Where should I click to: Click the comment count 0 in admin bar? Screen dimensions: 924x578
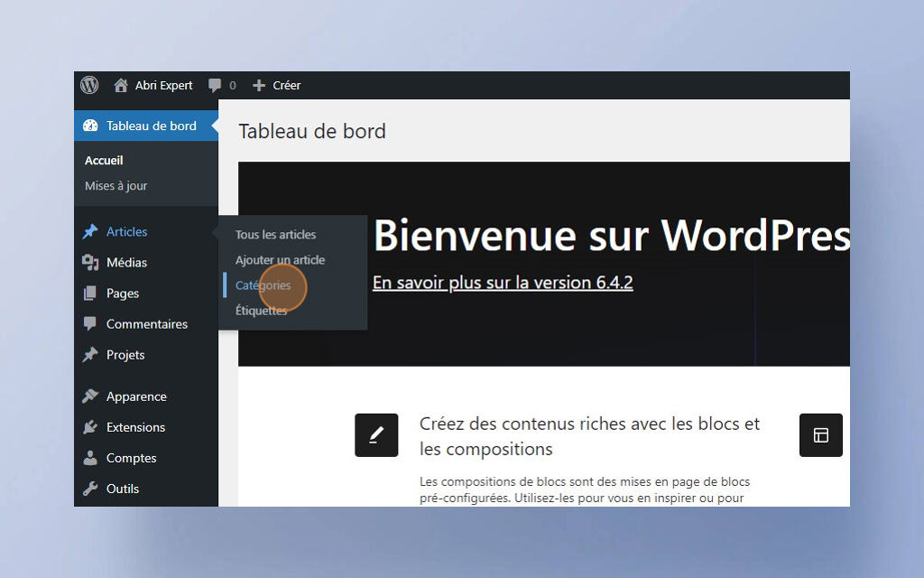[x=233, y=86]
